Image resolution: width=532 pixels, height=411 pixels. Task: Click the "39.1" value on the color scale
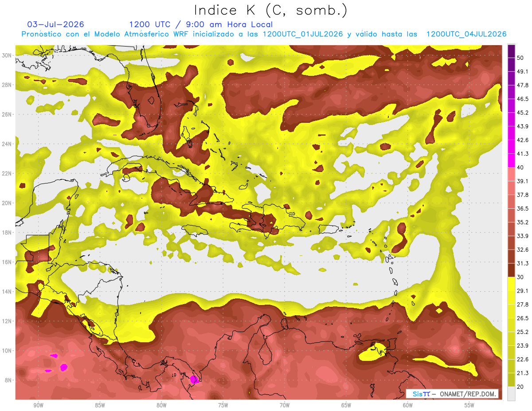[x=523, y=181]
